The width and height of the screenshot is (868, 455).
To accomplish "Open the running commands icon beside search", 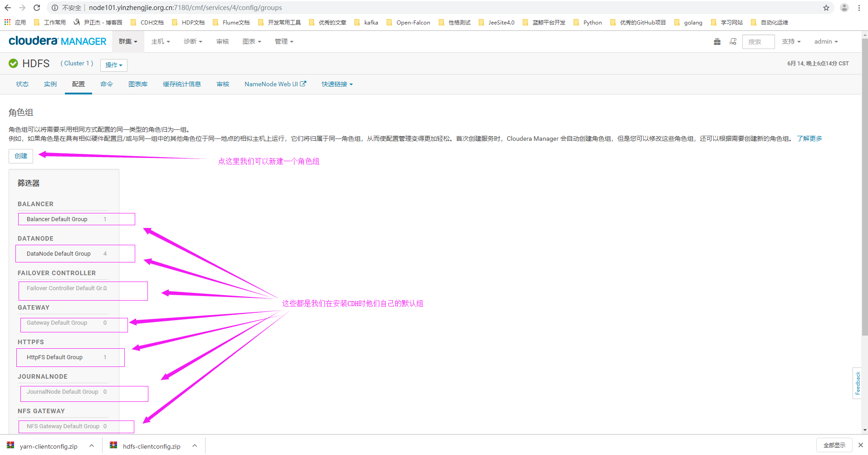I will tap(733, 41).
